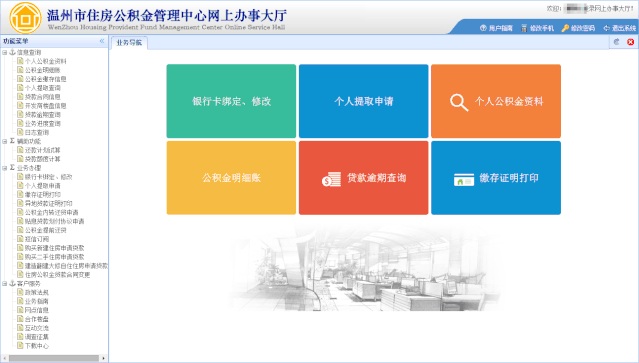
Task: Click the sidebar horizontal scrollbar track
Action: pyautogui.click(x=54, y=358)
